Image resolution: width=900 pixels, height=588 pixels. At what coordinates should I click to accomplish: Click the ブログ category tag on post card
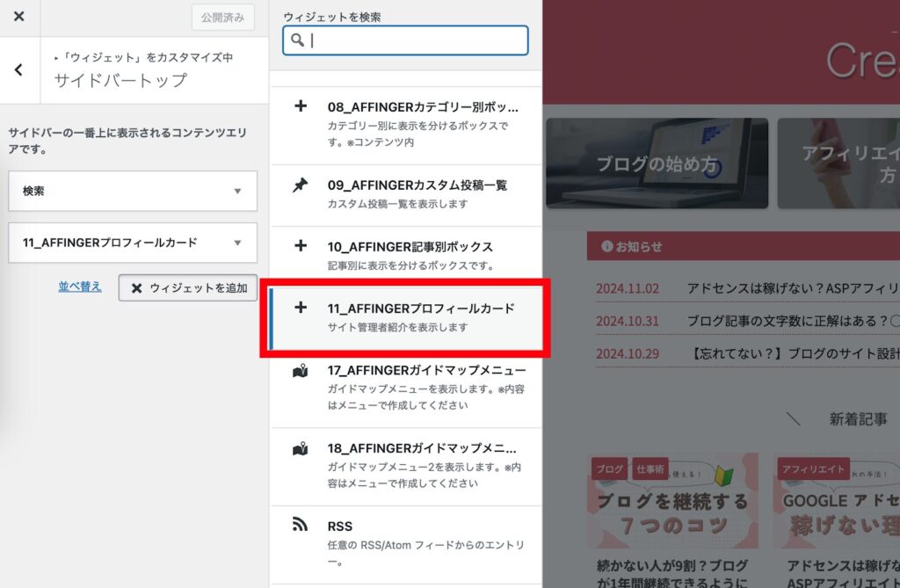[610, 469]
